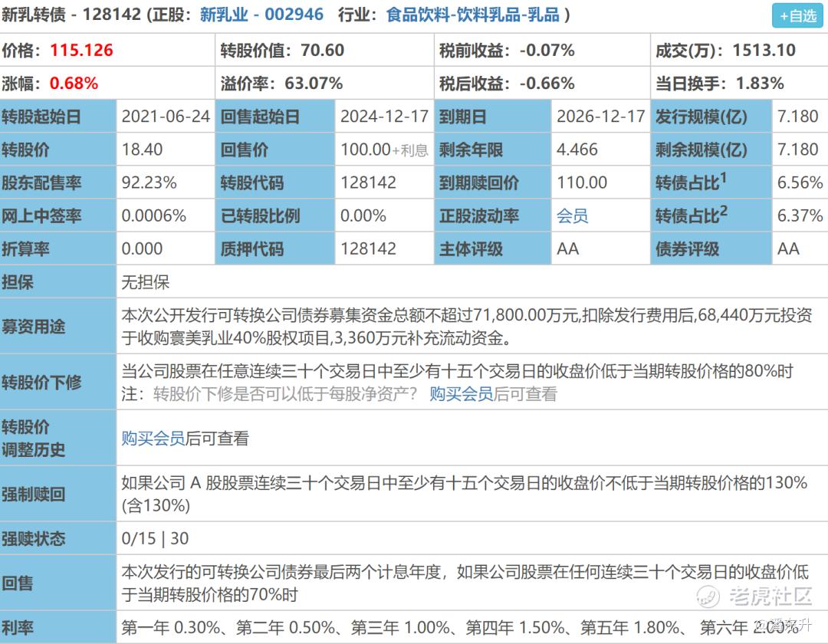Click the 质押代码 value 128142
Viewport: 828px width, 644px height.
tap(368, 248)
